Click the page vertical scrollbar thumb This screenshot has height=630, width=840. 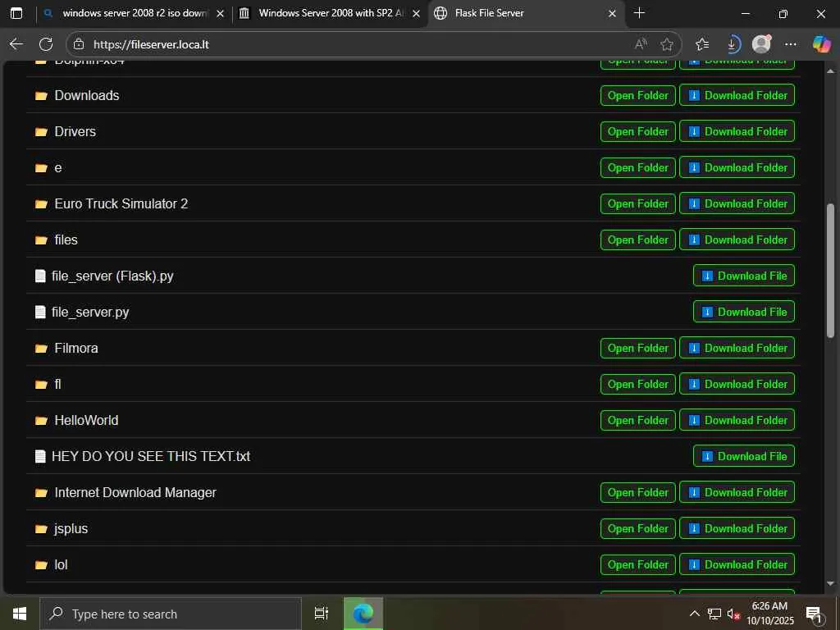click(830, 271)
